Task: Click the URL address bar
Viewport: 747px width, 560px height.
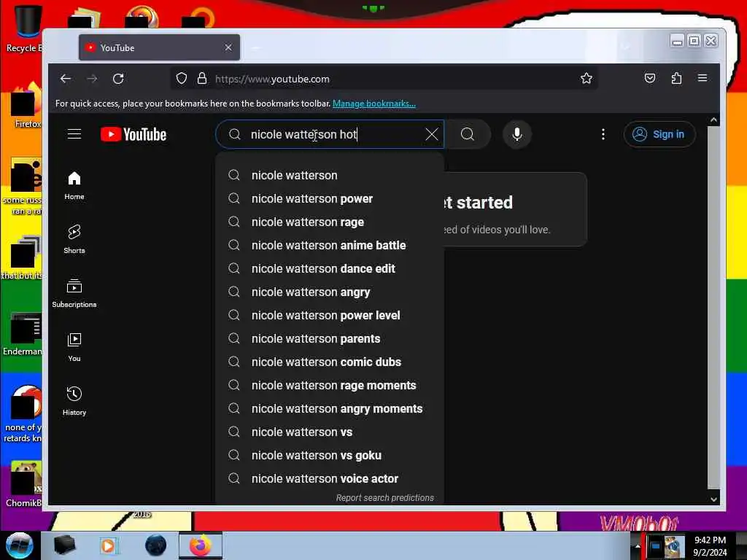Action: pos(384,79)
